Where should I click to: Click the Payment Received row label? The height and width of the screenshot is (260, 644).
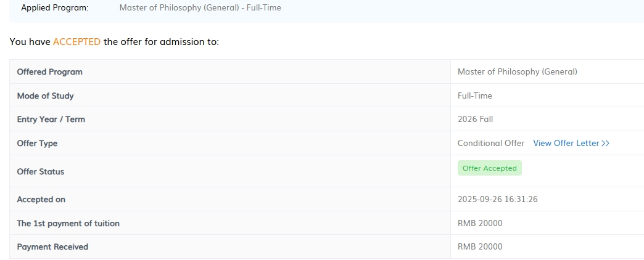pos(52,246)
